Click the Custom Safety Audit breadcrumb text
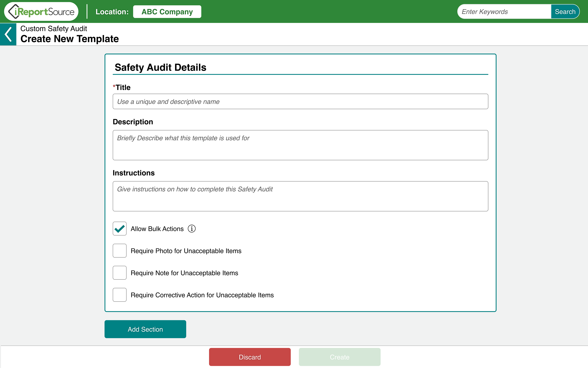The width and height of the screenshot is (588, 368). [x=54, y=29]
